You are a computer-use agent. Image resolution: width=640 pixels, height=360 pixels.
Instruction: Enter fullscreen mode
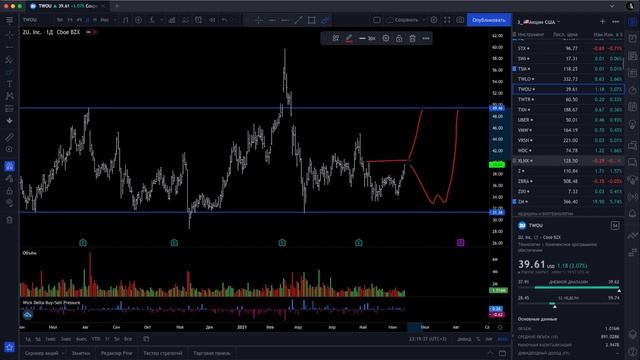coord(447,20)
